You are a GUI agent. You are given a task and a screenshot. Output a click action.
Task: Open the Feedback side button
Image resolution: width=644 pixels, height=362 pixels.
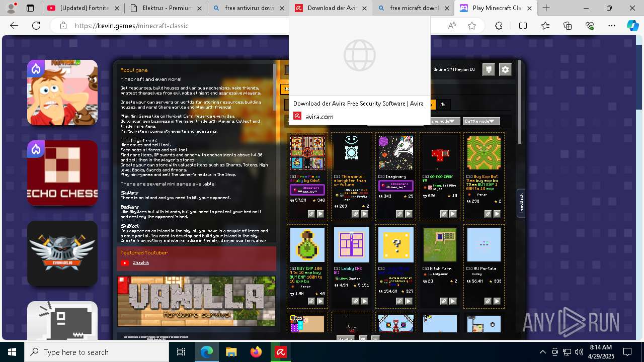pos(521,203)
